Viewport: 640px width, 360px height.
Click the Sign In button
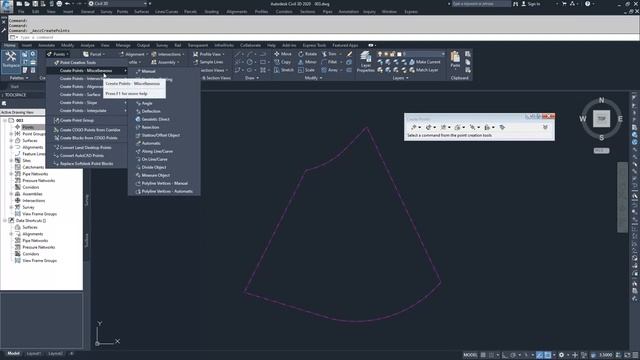531,4
